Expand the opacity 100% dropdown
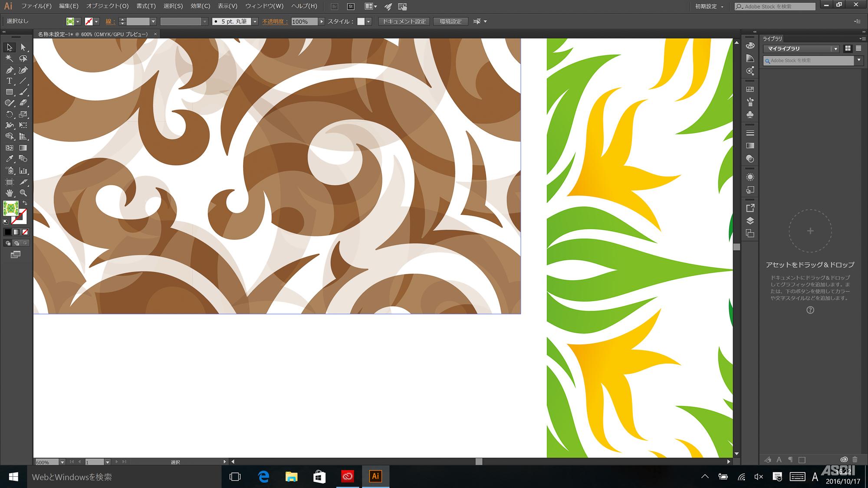This screenshot has width=868, height=488. [x=322, y=21]
